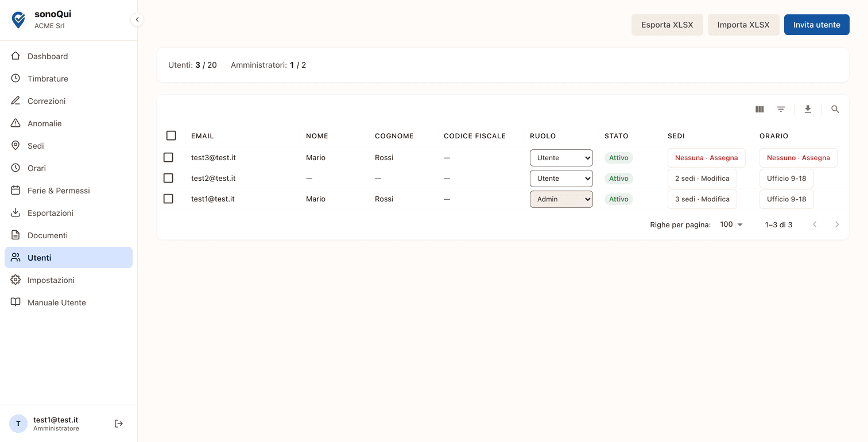This screenshot has width=868, height=442.
Task: Open the Timbrature menu item
Action: pyautogui.click(x=68, y=79)
